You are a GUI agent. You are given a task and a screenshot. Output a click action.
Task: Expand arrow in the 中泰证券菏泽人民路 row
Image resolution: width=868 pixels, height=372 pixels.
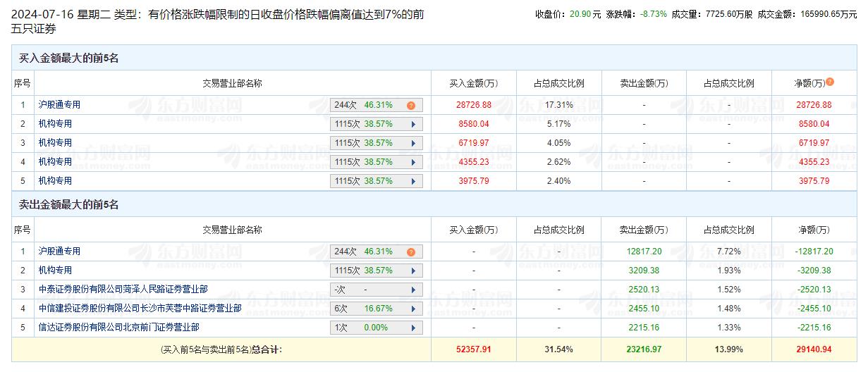(413, 290)
